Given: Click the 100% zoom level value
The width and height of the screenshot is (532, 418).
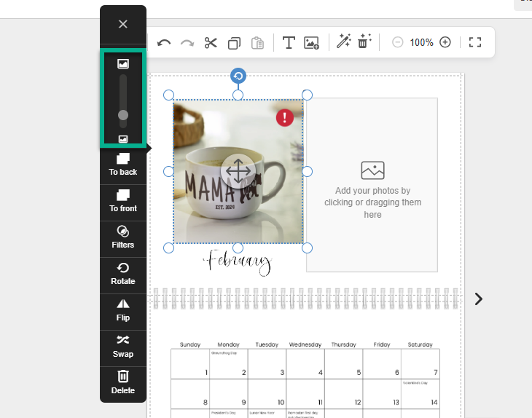Looking at the screenshot, I should [x=421, y=43].
